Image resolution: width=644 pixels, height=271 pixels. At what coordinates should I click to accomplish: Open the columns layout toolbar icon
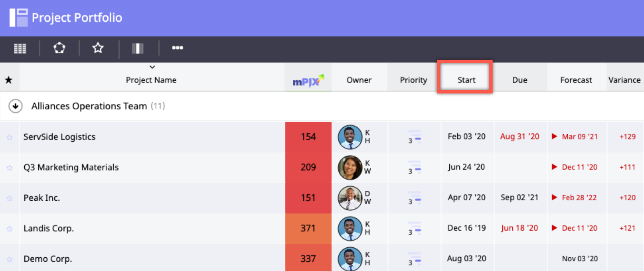pyautogui.click(x=138, y=48)
